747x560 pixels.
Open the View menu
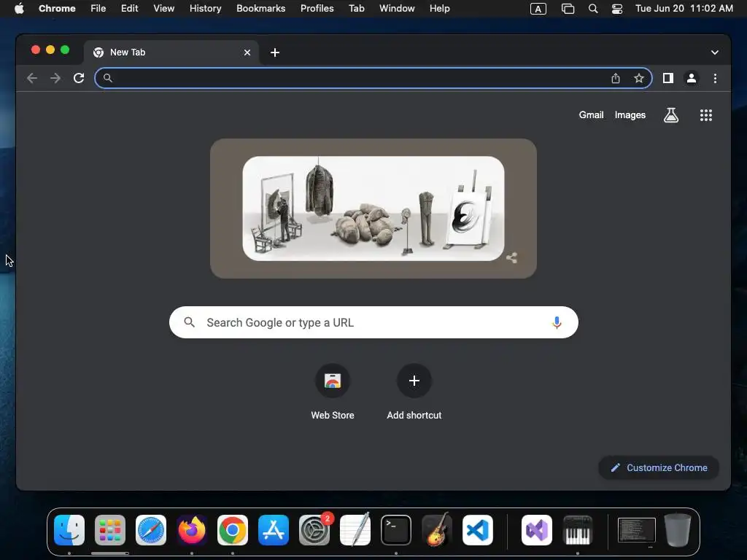coord(163,9)
